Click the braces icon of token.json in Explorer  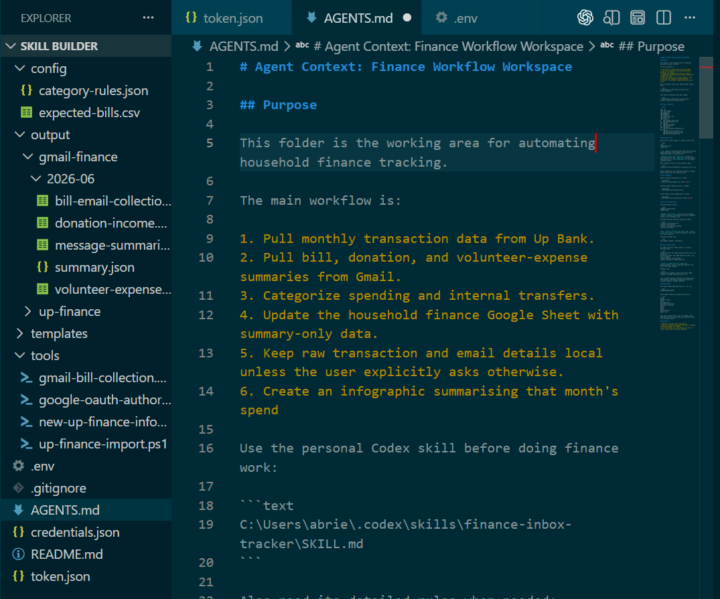coord(18,576)
